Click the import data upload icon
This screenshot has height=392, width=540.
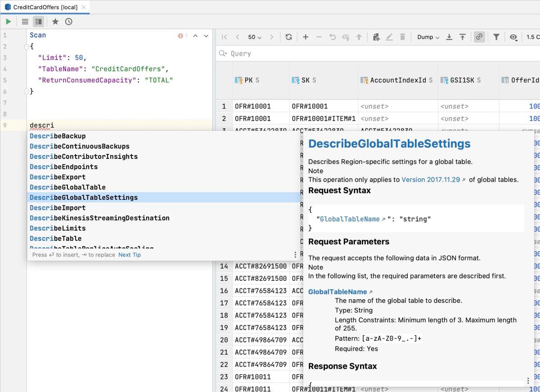(x=462, y=37)
